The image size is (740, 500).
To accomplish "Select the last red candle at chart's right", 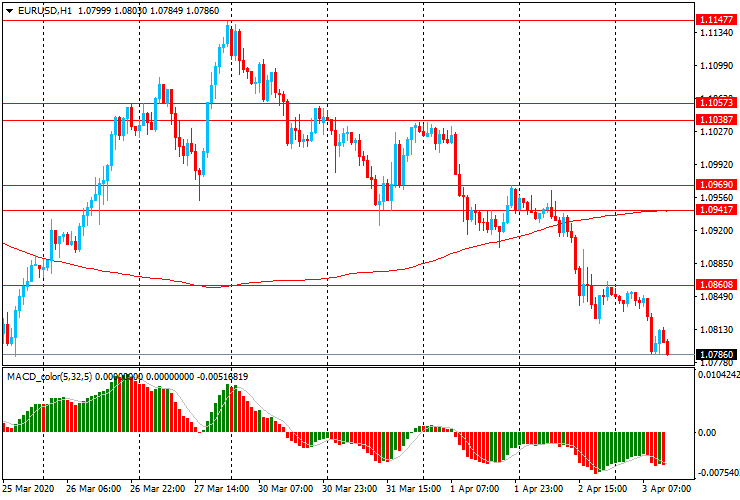I will tap(668, 347).
